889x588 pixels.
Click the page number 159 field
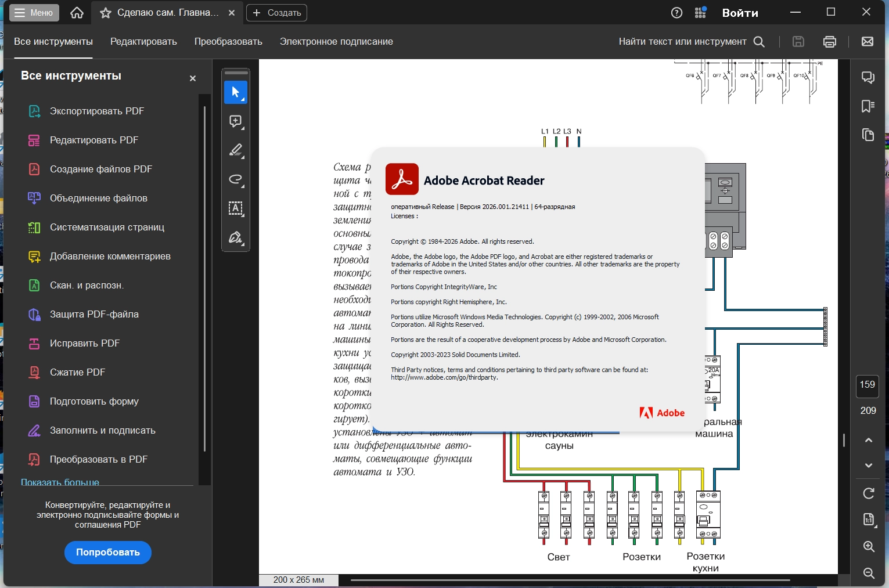[x=868, y=385]
